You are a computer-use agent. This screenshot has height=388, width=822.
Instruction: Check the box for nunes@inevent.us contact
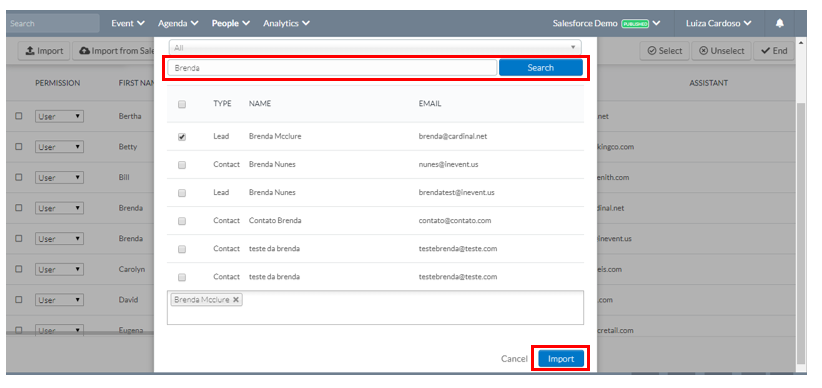(182, 165)
